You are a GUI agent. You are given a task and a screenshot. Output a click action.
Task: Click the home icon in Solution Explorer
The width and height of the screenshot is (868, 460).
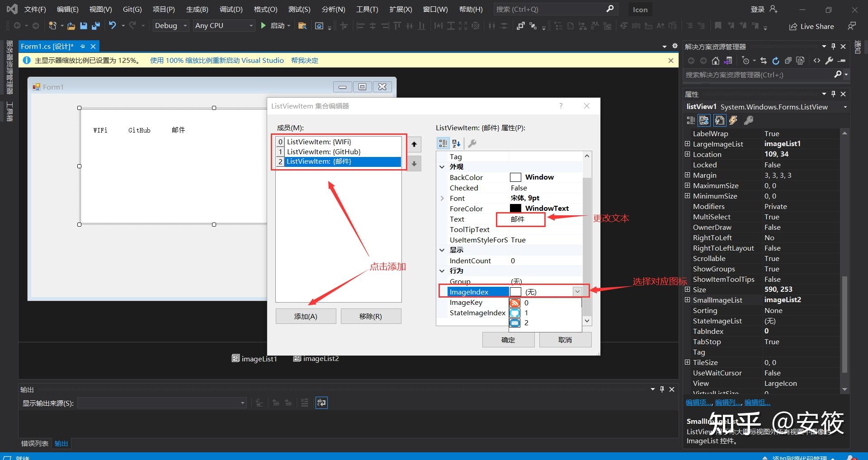pyautogui.click(x=715, y=61)
